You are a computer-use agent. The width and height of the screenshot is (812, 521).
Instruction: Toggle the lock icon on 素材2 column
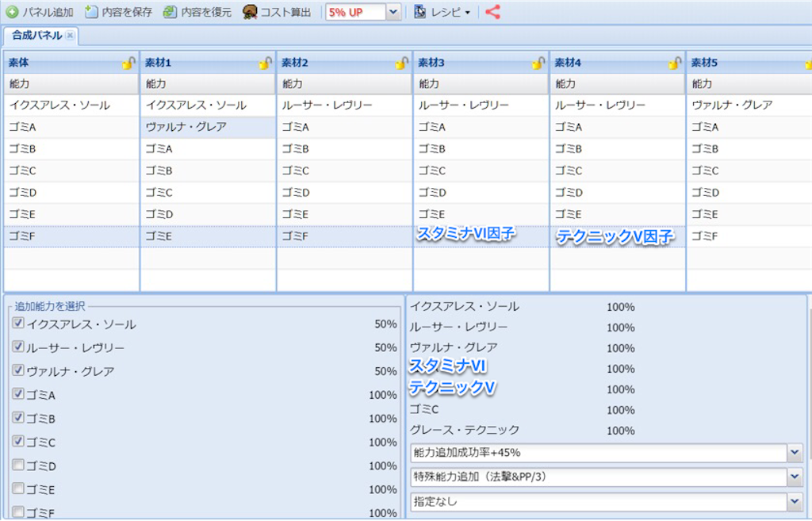402,63
